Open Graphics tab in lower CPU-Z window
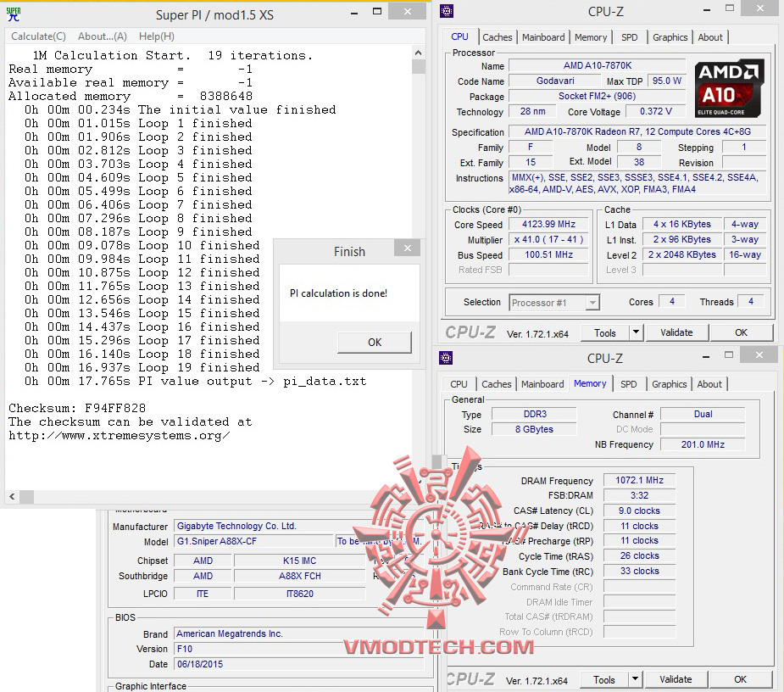Screen dimensions: 784x692 (669, 384)
